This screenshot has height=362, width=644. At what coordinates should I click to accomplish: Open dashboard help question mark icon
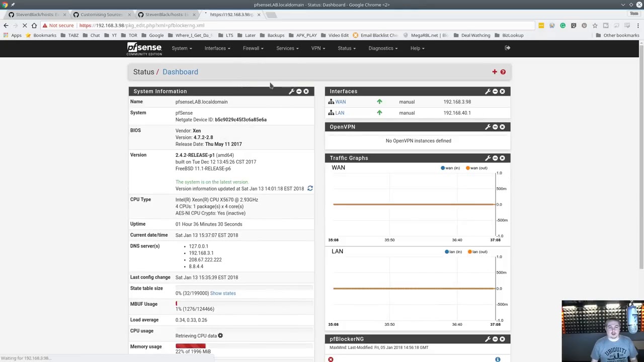(x=503, y=72)
